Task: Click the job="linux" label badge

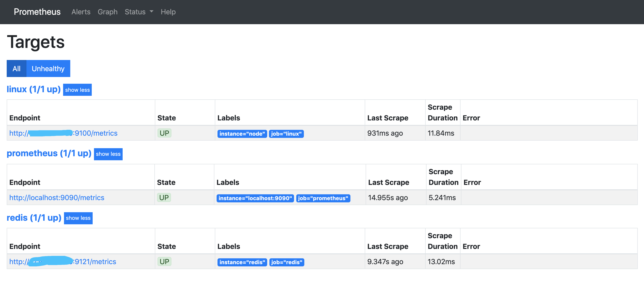Action: click(286, 134)
